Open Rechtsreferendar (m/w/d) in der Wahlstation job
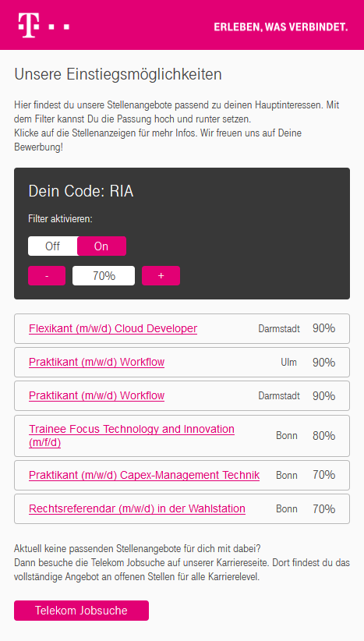The width and height of the screenshot is (364, 641). tap(137, 508)
